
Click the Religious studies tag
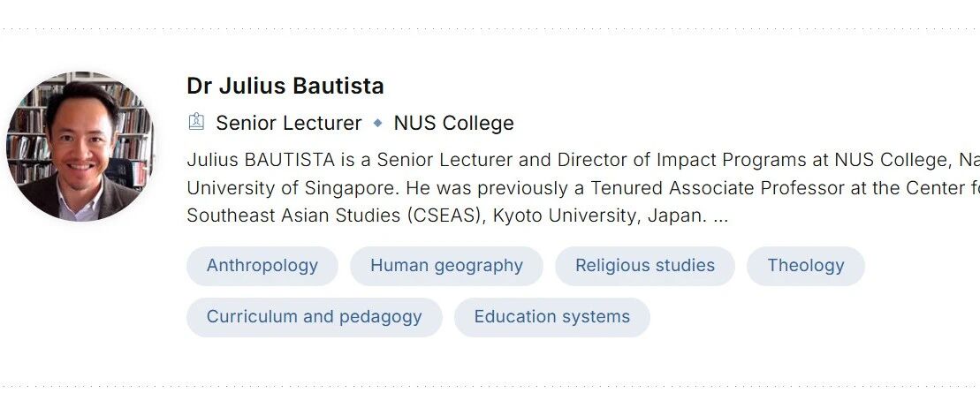[x=644, y=266]
